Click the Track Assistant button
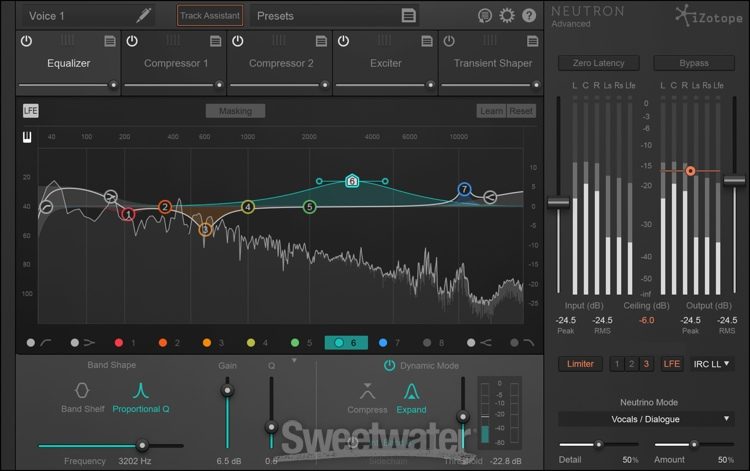Image resolution: width=750 pixels, height=471 pixels. click(x=210, y=16)
